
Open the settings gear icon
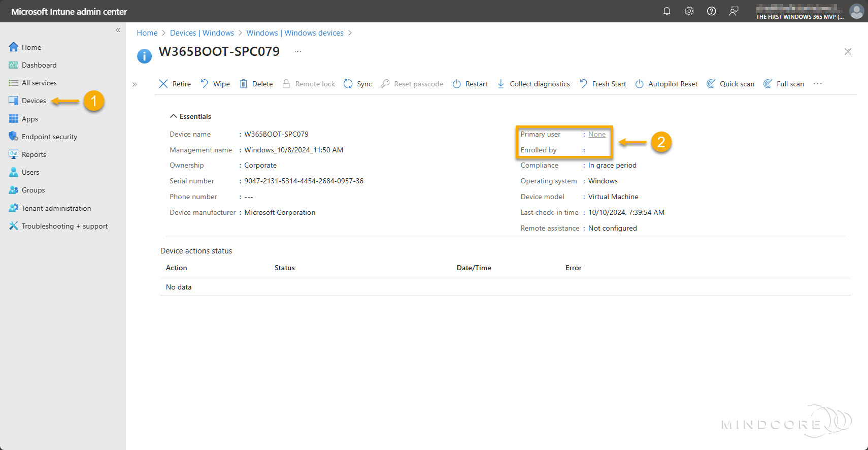click(689, 11)
